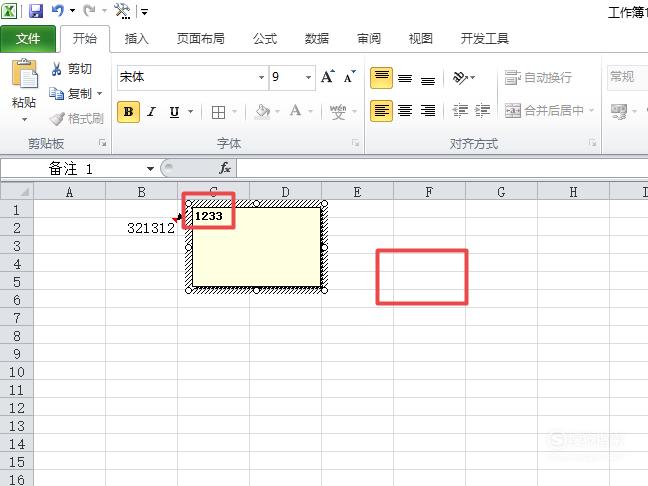Click the font color A icon

tap(295, 111)
